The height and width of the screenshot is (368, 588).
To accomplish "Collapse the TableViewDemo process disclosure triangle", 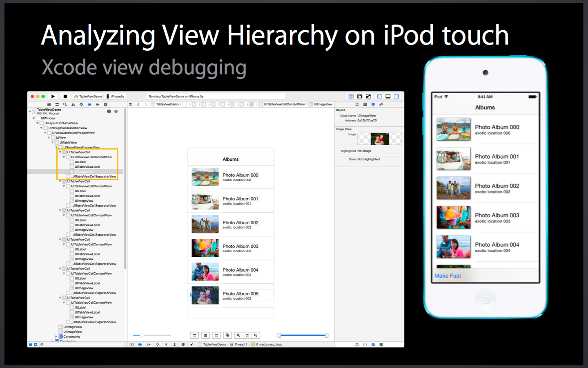I will 30,111.
